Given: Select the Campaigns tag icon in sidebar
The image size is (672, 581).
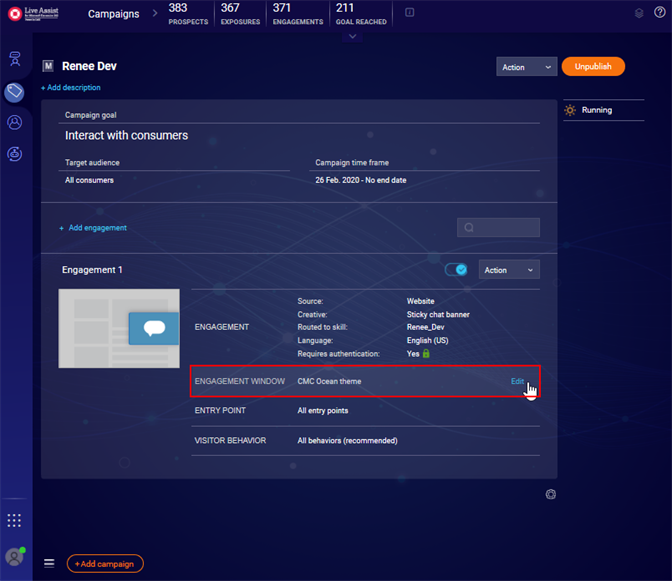Looking at the screenshot, I should coord(15,91).
